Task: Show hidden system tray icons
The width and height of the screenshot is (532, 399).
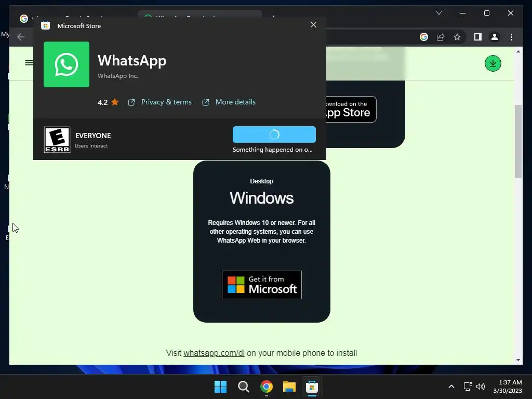Action: [451, 387]
